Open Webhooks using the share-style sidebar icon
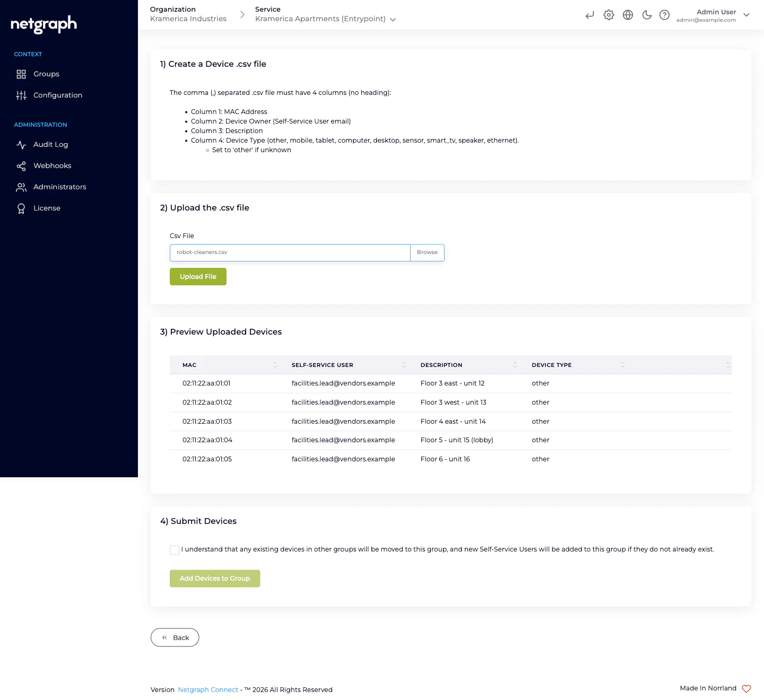 (x=21, y=165)
